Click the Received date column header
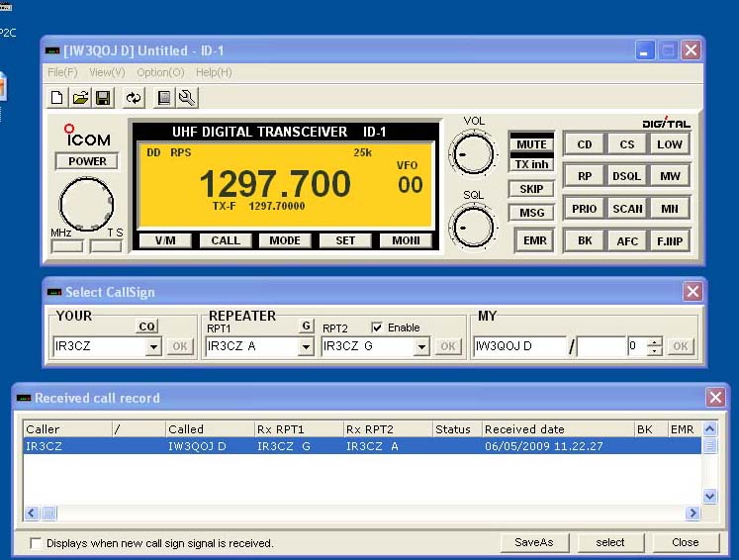Screen dimensions: 739x560 (558, 429)
